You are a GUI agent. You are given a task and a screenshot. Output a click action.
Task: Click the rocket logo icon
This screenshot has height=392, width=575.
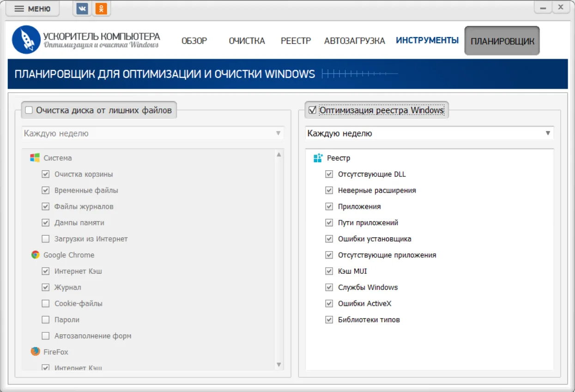click(26, 40)
